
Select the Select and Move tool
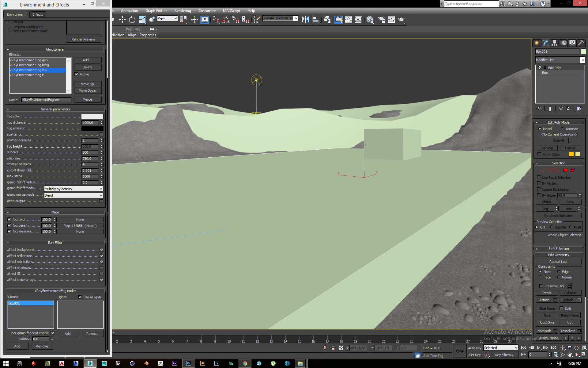coord(122,20)
